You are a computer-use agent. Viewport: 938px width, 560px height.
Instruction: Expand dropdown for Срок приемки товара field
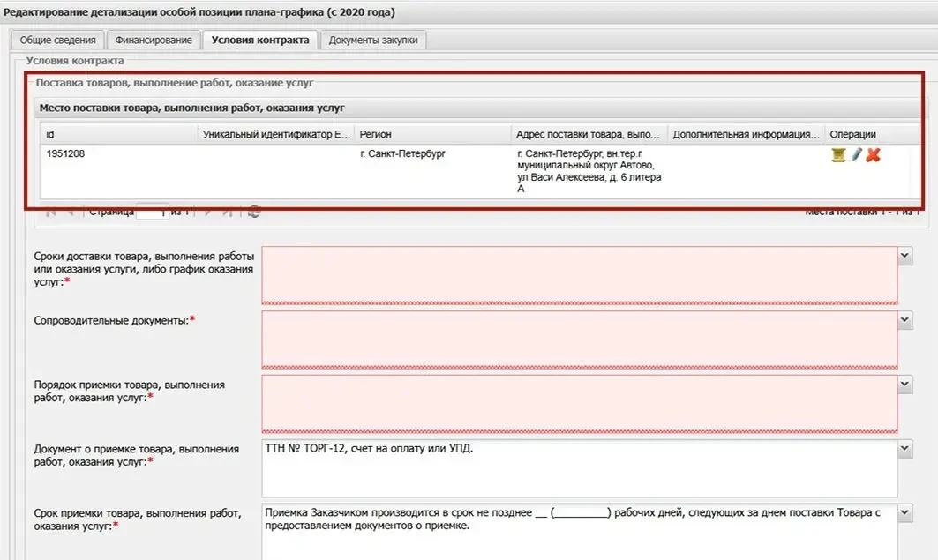pyautogui.click(x=905, y=512)
